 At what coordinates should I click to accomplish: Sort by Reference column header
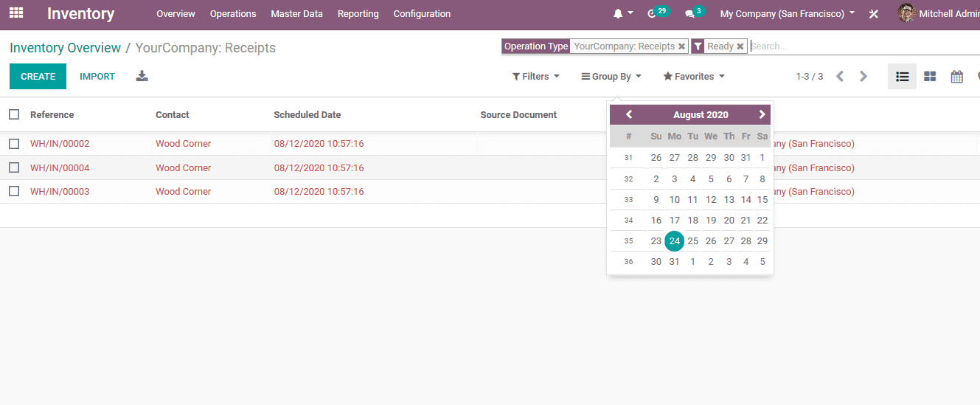pos(52,115)
